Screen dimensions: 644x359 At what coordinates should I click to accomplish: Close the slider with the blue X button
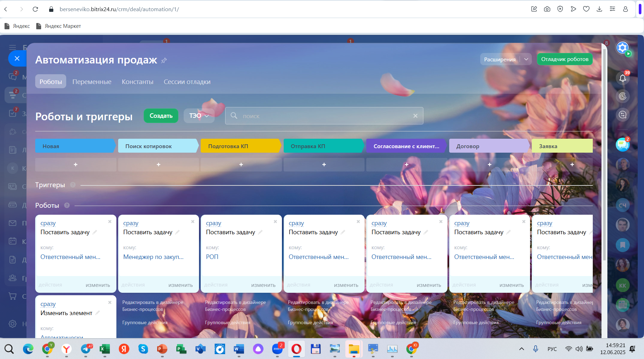[17, 59]
